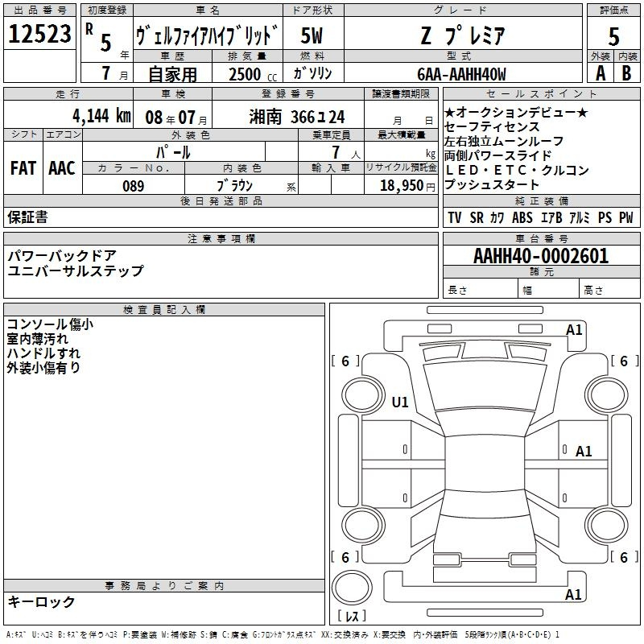Click the note ユニバーサルステップ
644x644 pixels.
76,271
